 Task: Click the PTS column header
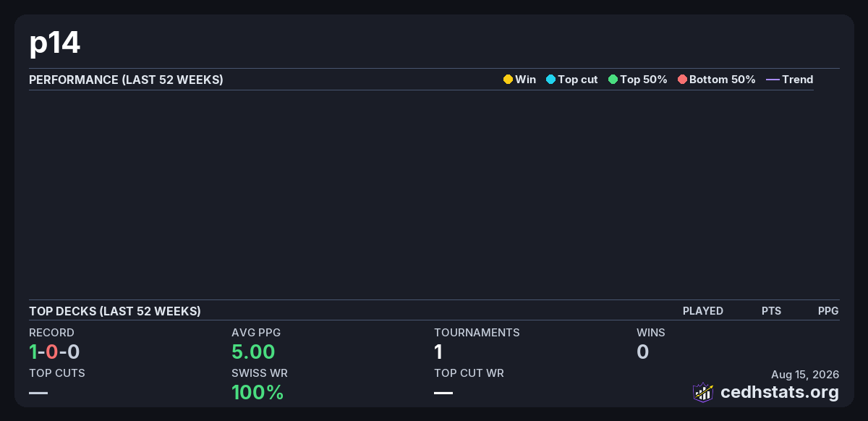pos(771,311)
